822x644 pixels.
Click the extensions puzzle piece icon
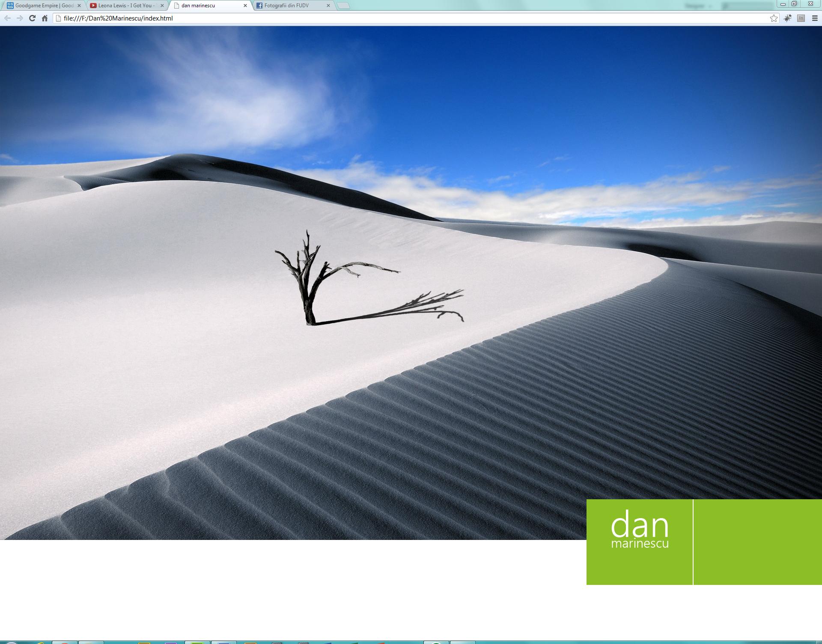click(x=787, y=18)
